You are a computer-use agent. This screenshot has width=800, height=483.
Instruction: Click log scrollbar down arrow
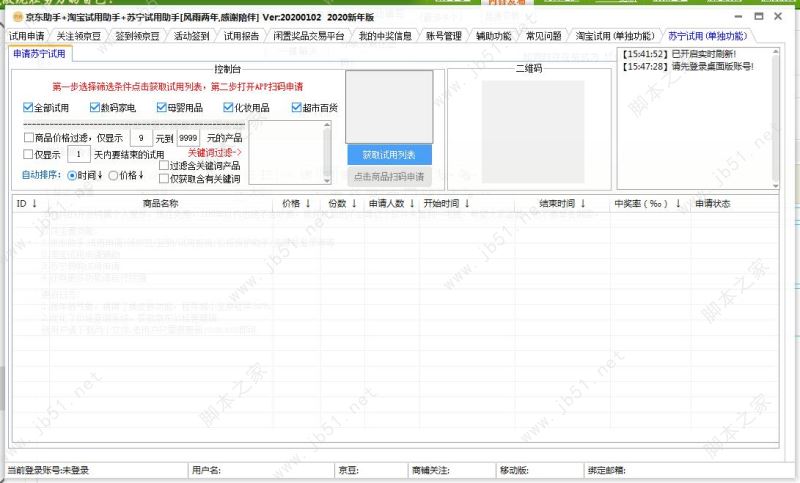pyautogui.click(x=776, y=185)
